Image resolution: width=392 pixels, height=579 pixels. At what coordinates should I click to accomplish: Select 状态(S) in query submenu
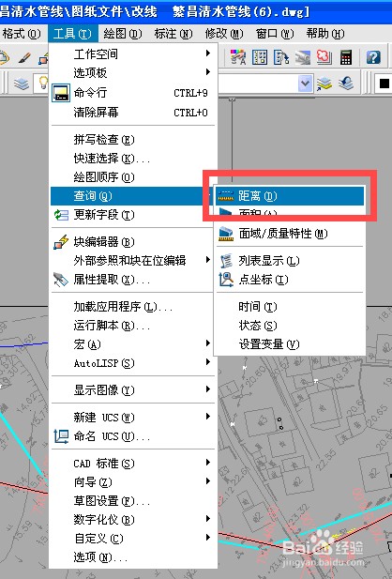290,326
